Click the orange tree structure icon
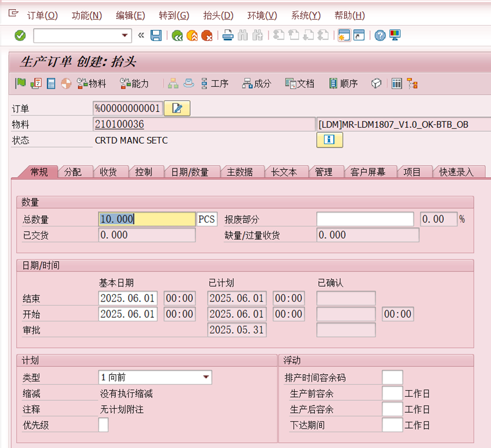The height and width of the screenshot is (448, 491). tap(412, 83)
